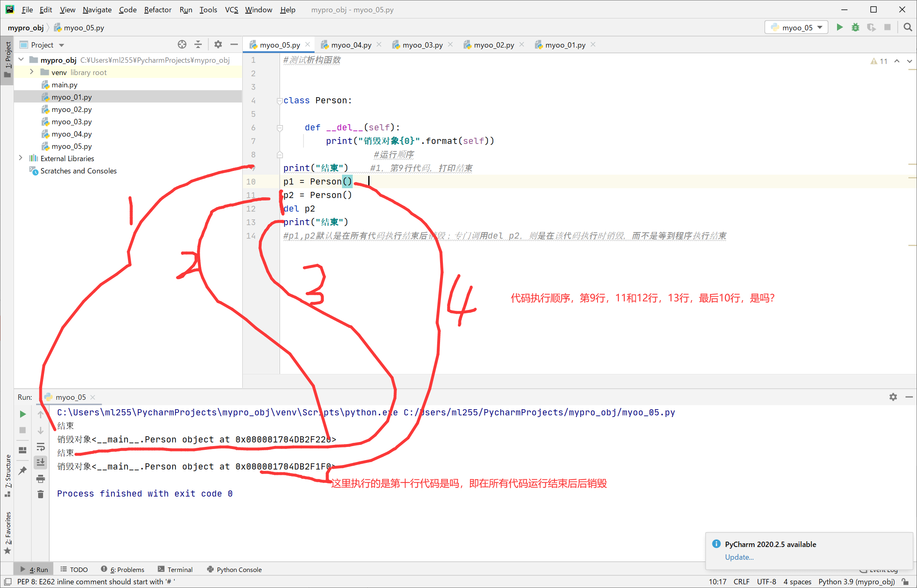Screen dimensions: 917x588
Task: Toggle the 2: Favorites side panel
Action: [7, 533]
